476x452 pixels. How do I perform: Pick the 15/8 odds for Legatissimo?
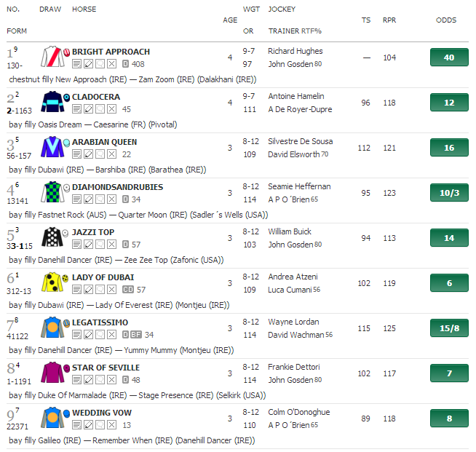(449, 328)
